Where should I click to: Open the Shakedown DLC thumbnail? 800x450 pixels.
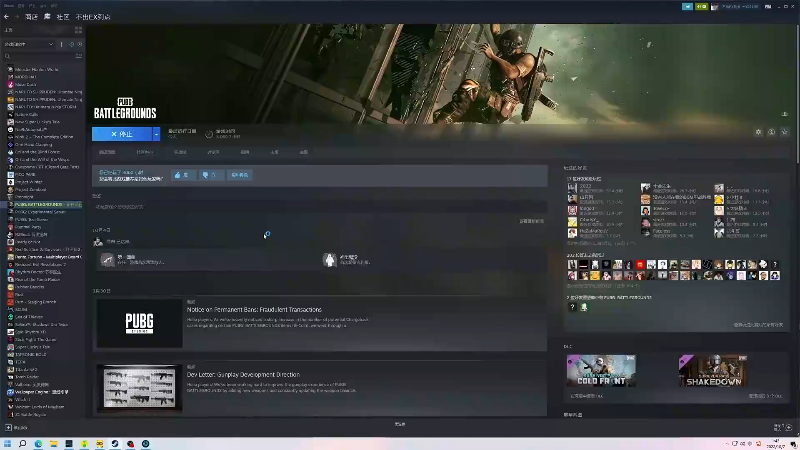(713, 370)
